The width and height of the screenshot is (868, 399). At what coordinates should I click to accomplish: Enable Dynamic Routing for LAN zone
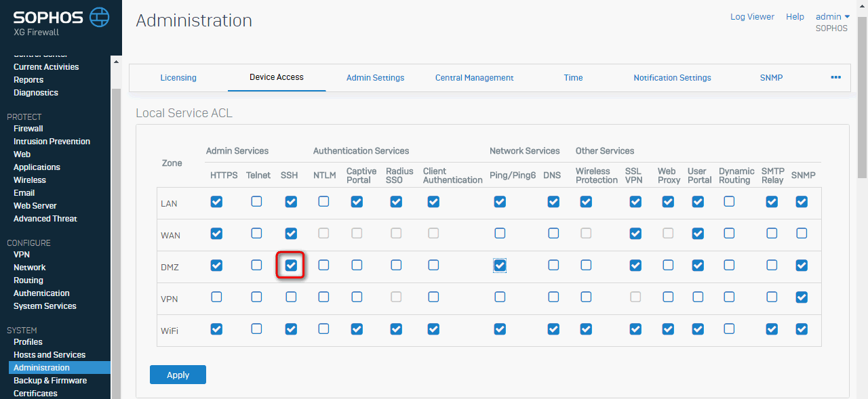coord(729,201)
